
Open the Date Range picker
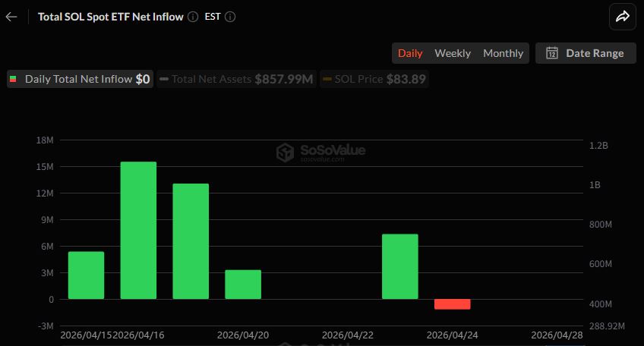586,53
